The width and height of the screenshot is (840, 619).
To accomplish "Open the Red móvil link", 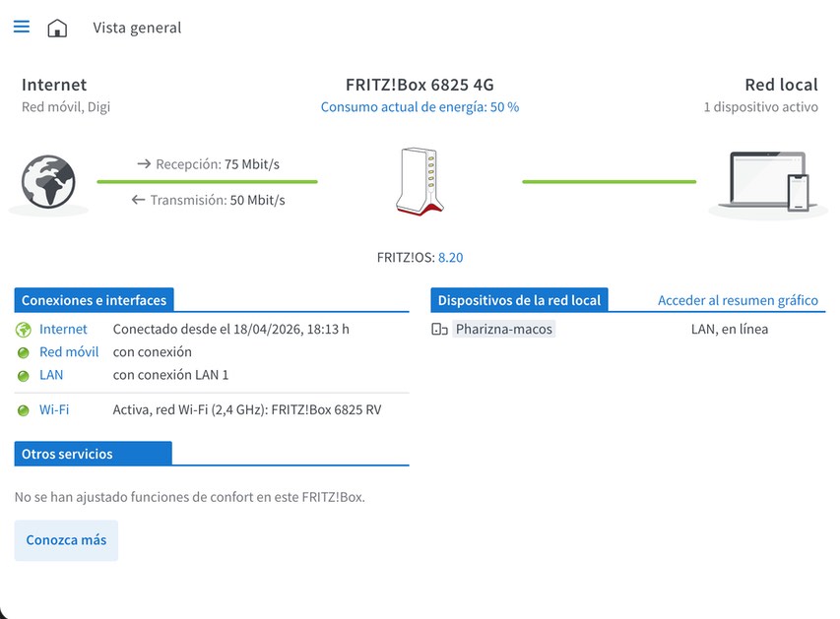I will (69, 351).
